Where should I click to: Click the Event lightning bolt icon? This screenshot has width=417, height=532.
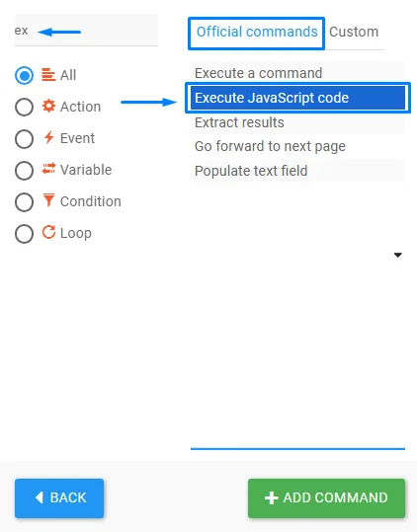[48, 137]
